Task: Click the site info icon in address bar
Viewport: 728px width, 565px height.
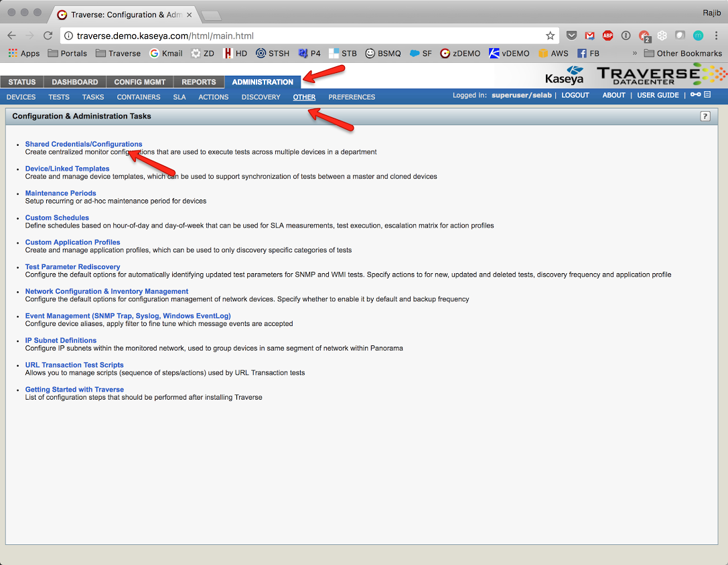Action: (x=68, y=35)
